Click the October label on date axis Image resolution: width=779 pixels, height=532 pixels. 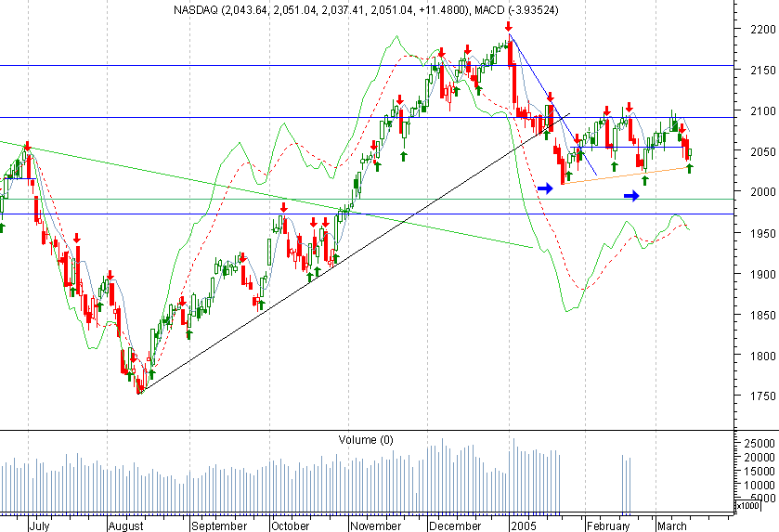click(290, 526)
